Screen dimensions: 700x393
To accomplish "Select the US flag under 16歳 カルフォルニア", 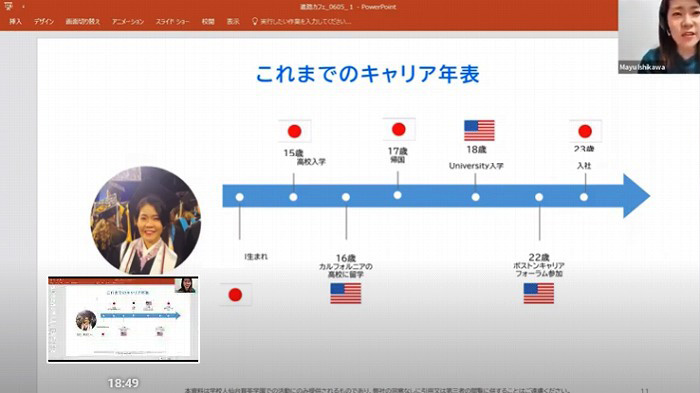I will click(x=346, y=293).
